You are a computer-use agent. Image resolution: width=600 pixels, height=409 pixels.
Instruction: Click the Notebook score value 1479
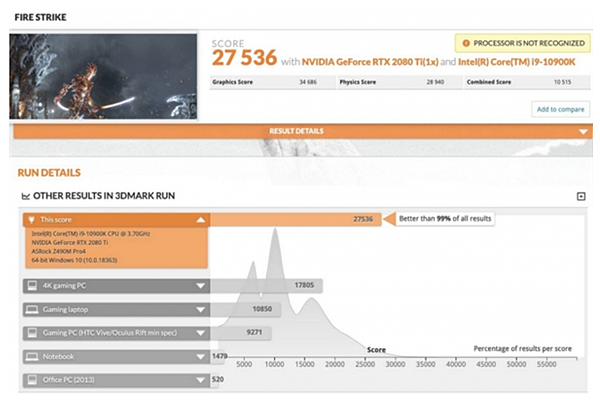(220, 356)
